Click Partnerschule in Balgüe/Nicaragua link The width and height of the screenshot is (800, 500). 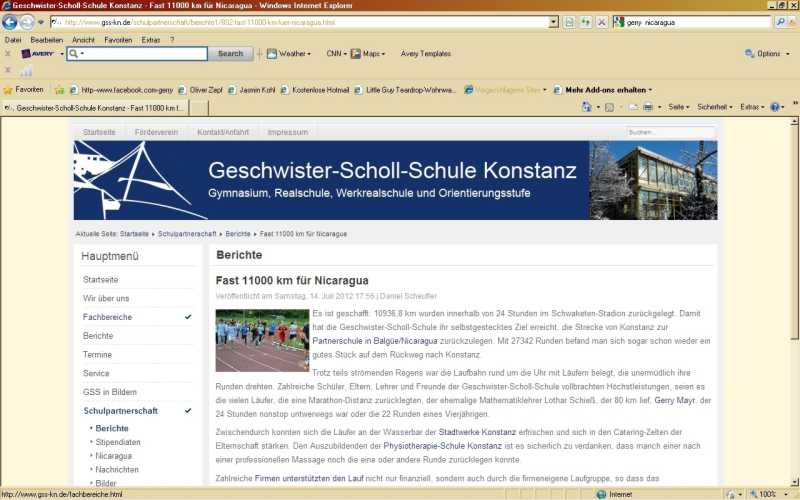tap(375, 340)
